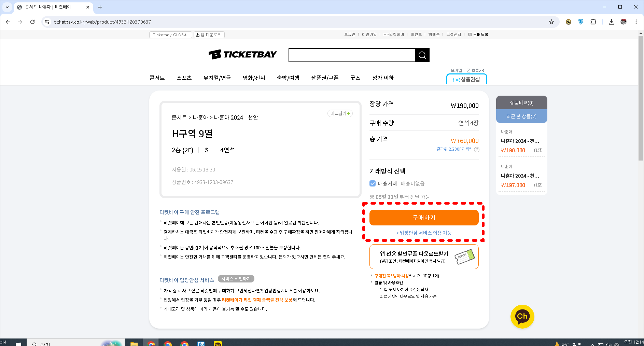Click the 서비스 확인하기 button
Viewport: 644px width, 346px height.
236,278
